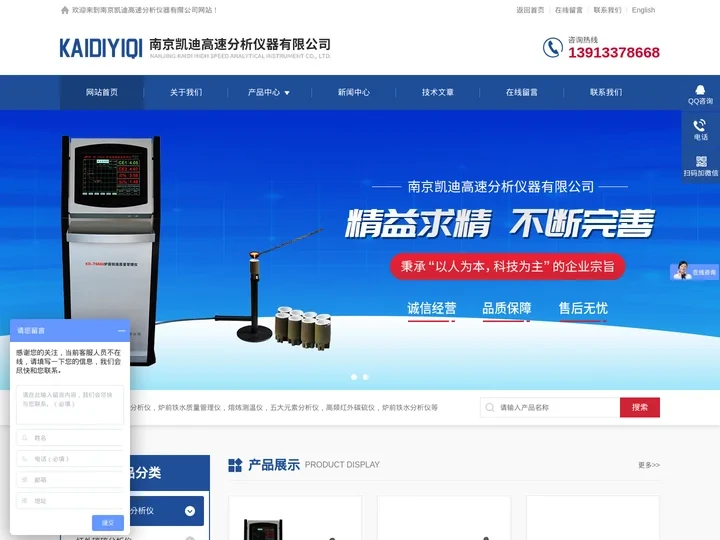Open 网站首页 navigation tab
This screenshot has width=720, height=540.
101,92
